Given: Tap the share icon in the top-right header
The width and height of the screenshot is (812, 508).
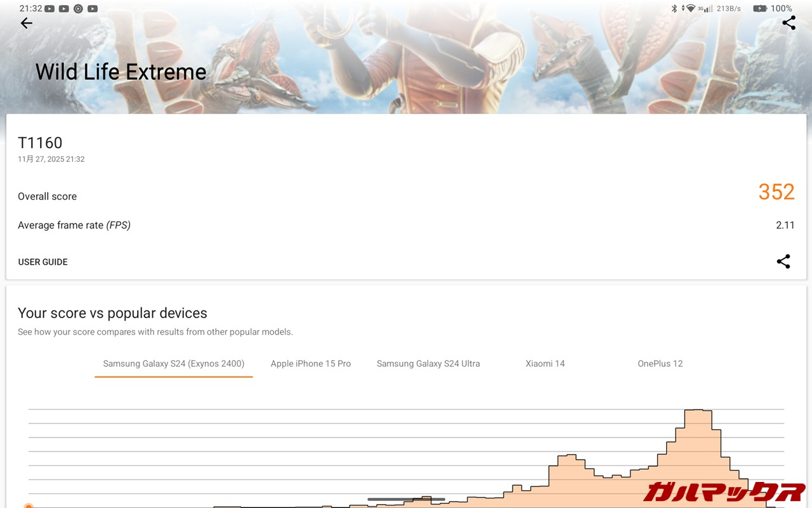Looking at the screenshot, I should (x=789, y=23).
